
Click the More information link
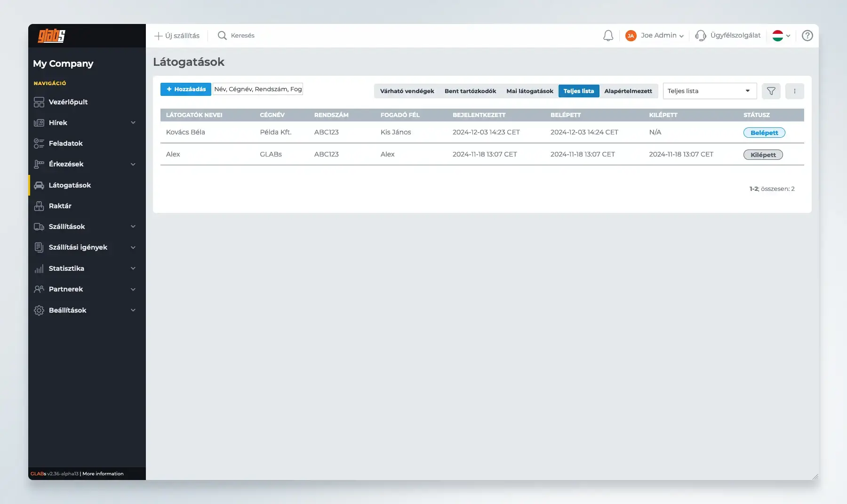point(103,474)
